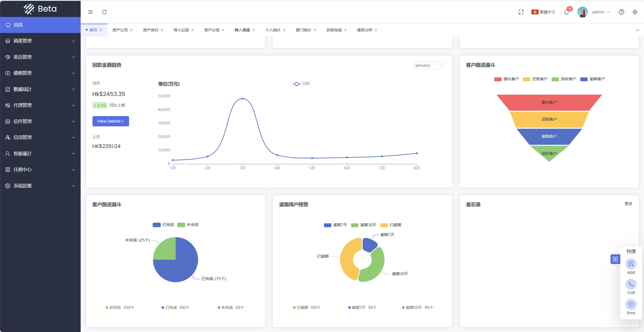Click the blue 逾期客户 funnel segment

549,136
